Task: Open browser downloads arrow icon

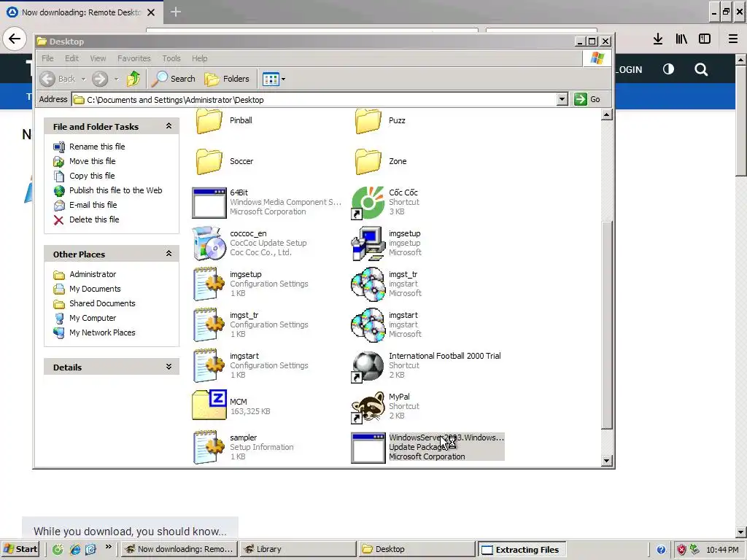Action: click(658, 39)
